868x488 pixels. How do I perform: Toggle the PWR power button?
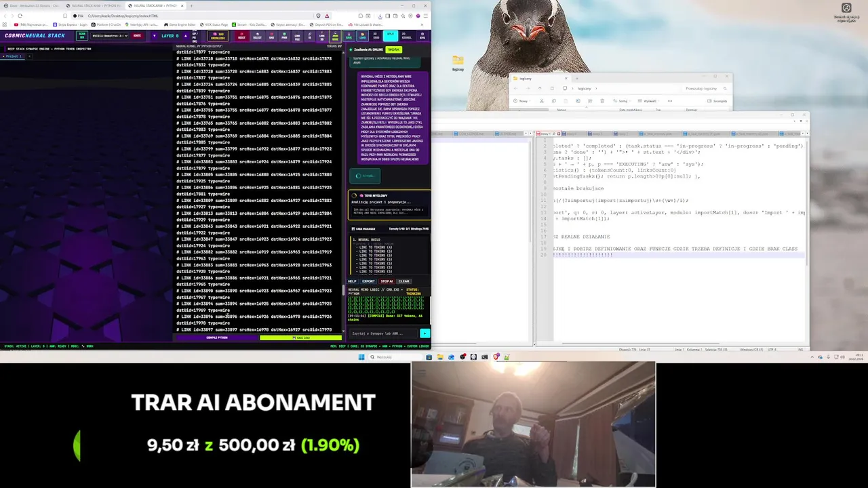[x=284, y=36]
